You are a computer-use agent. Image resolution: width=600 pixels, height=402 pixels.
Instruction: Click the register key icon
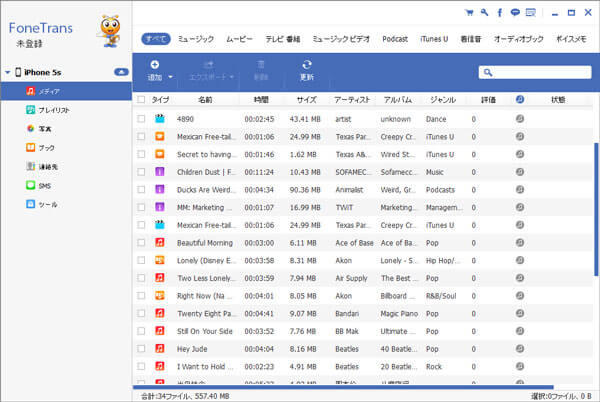click(x=484, y=13)
